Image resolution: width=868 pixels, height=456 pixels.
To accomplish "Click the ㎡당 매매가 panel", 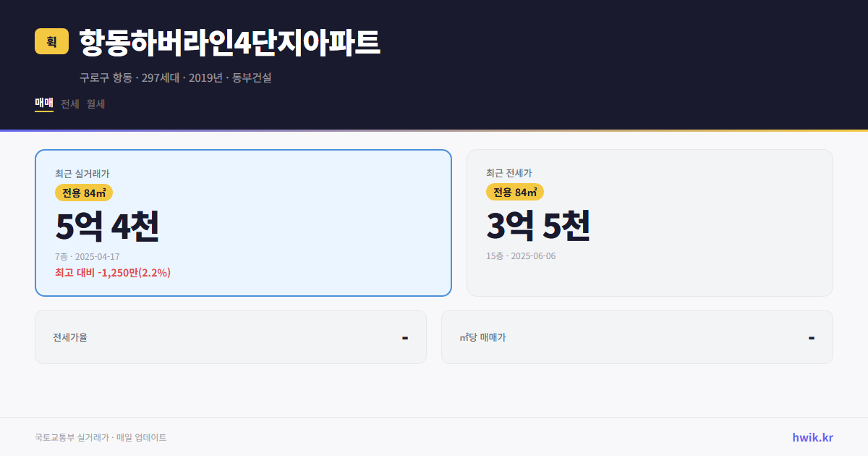I will (x=637, y=337).
